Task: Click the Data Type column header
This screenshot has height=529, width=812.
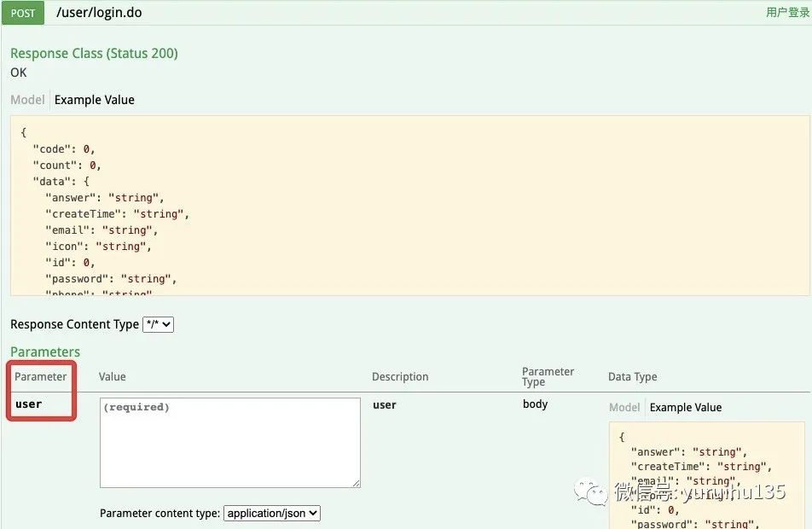Action: coord(632,376)
